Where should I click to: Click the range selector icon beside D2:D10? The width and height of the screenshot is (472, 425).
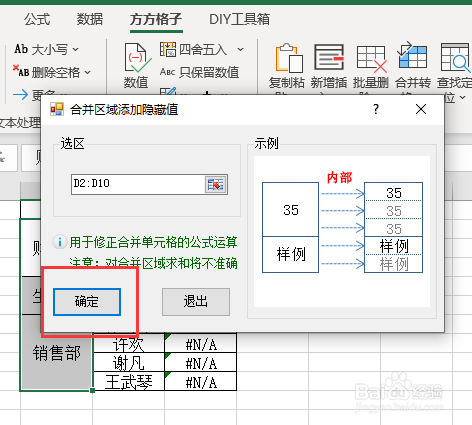click(216, 184)
